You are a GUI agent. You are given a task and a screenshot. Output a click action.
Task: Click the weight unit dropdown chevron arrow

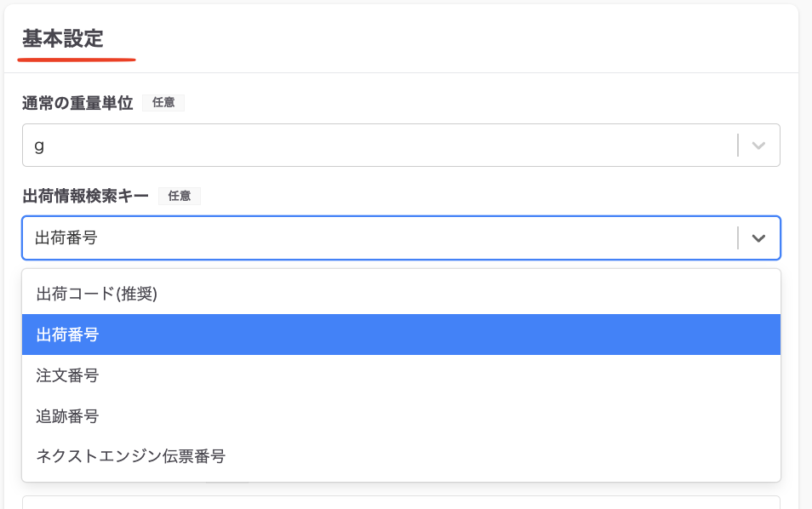click(759, 146)
